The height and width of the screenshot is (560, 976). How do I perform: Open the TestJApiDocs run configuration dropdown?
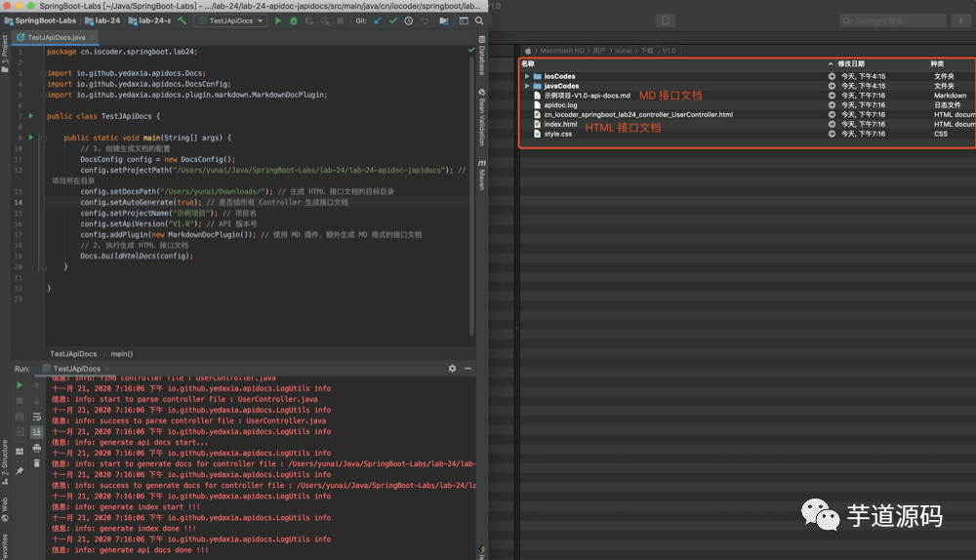click(x=231, y=20)
